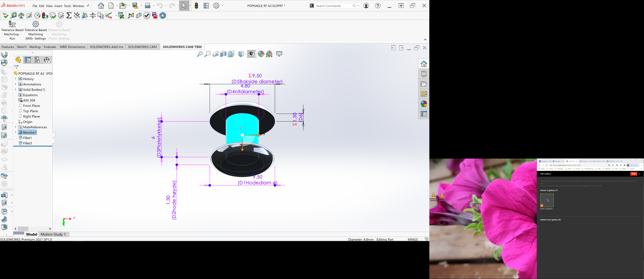The height and width of the screenshot is (279, 644).
Task: Expand Solid Bodies(1) node
Action: tap(16, 89)
